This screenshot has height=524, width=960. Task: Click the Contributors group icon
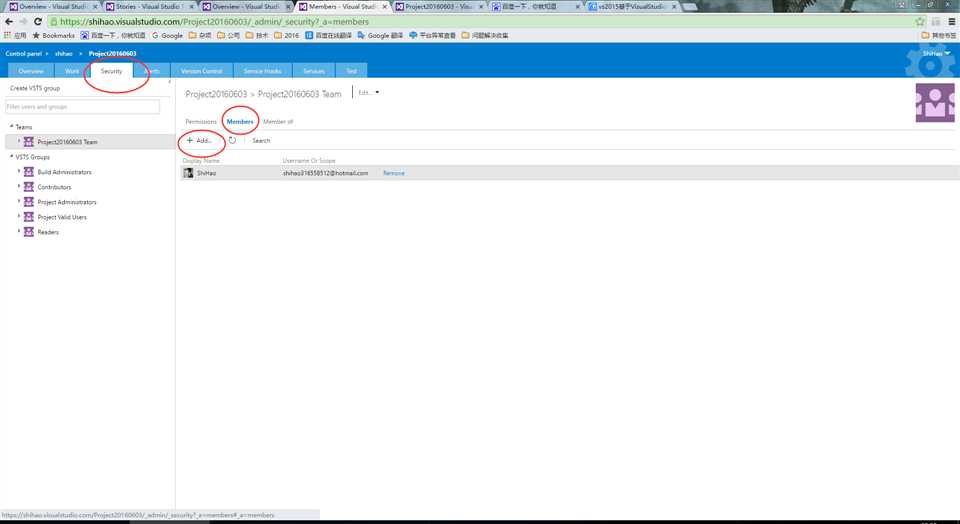[29, 187]
